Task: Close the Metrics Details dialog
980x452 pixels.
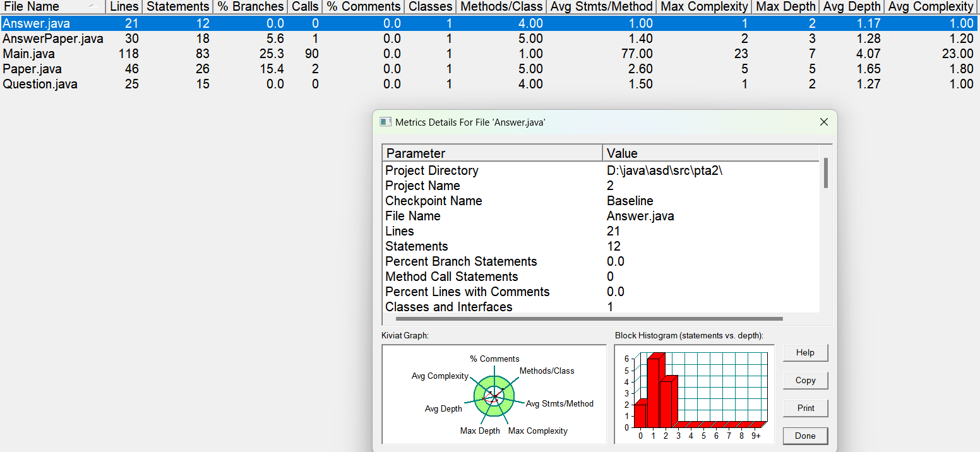Action: coord(823,122)
